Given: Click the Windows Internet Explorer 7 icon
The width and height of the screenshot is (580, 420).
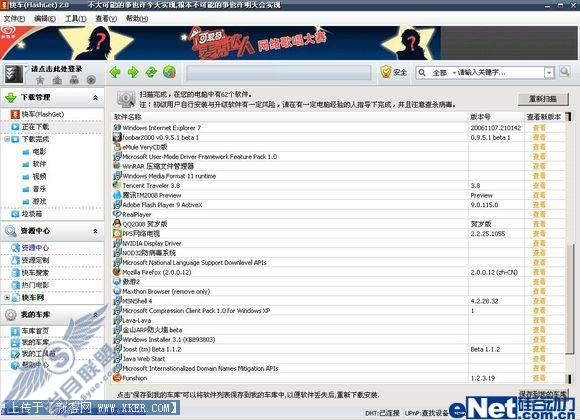Looking at the screenshot, I should click(117, 128).
